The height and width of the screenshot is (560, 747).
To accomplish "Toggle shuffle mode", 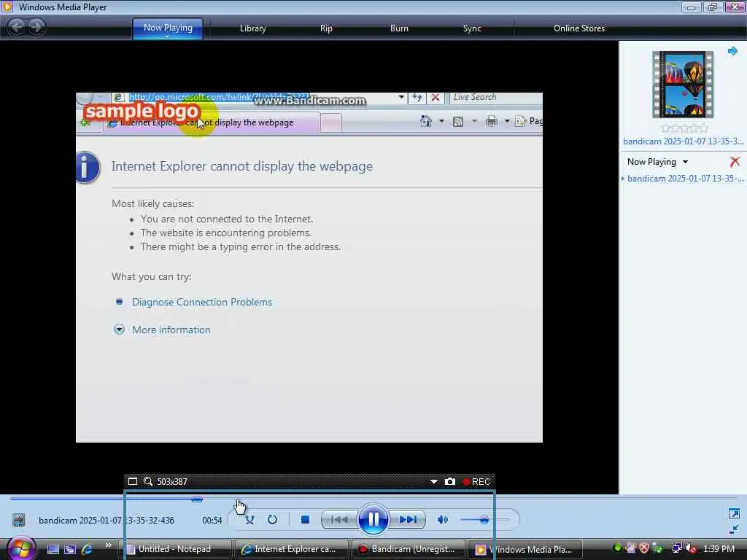I will [249, 519].
